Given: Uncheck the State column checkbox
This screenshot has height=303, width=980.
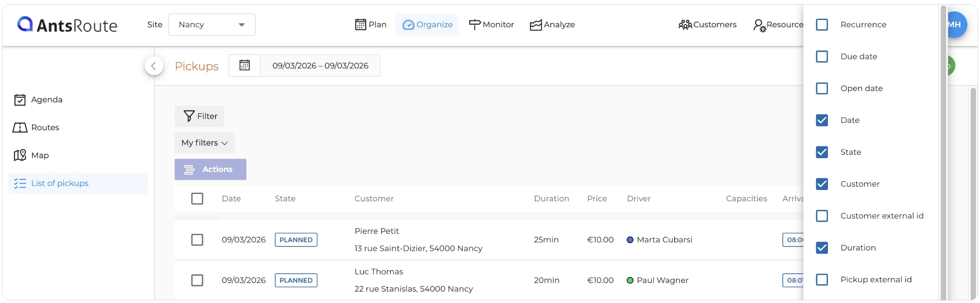Looking at the screenshot, I should point(822,152).
